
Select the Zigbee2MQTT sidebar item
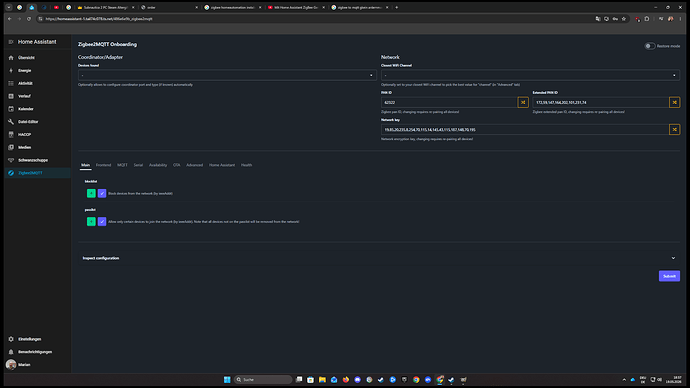point(37,173)
